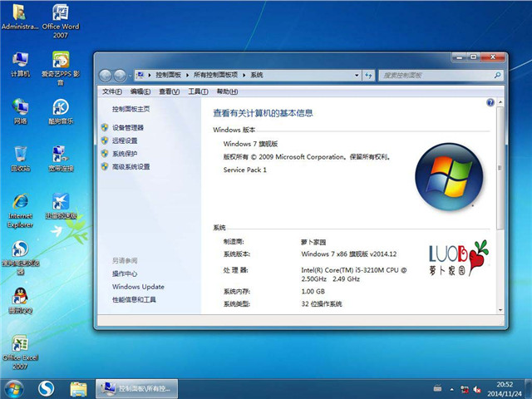Screen dimensions: 532x399
Task: Open the 帮助(H) menu
Action: pyautogui.click(x=227, y=91)
